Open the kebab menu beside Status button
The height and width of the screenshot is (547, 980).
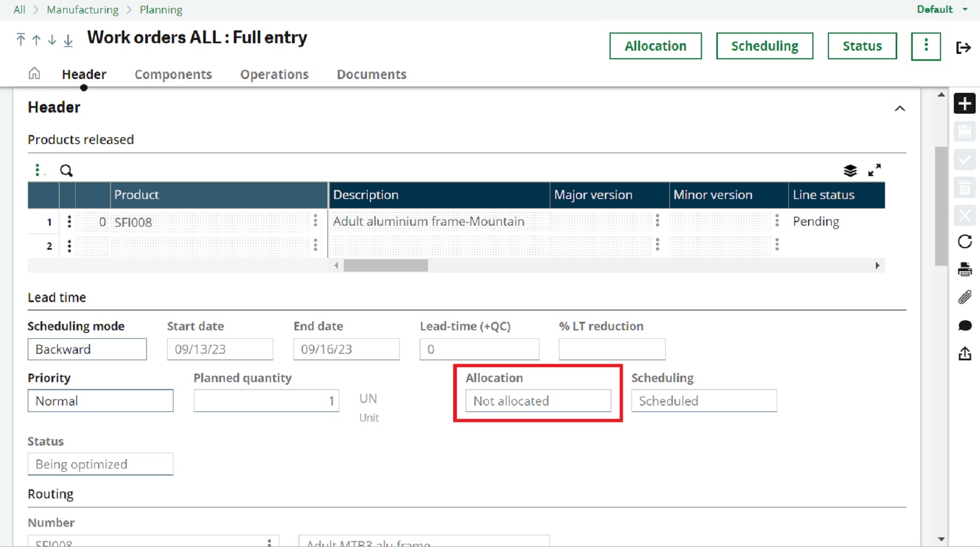[926, 46]
